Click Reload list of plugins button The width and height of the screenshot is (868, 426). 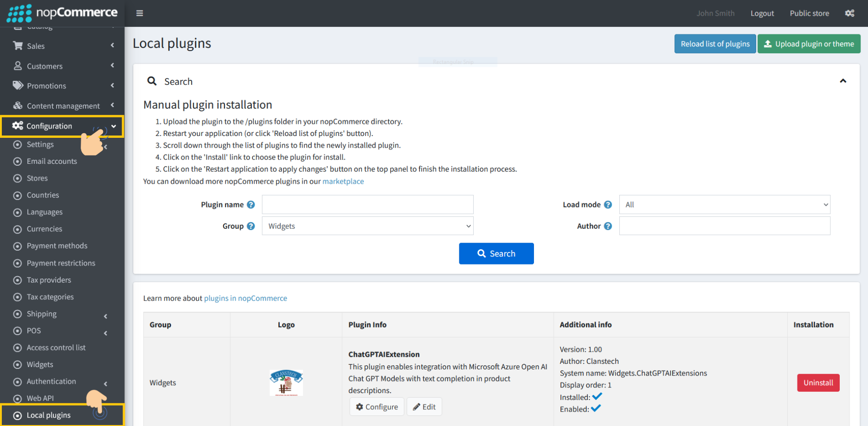[x=715, y=44]
